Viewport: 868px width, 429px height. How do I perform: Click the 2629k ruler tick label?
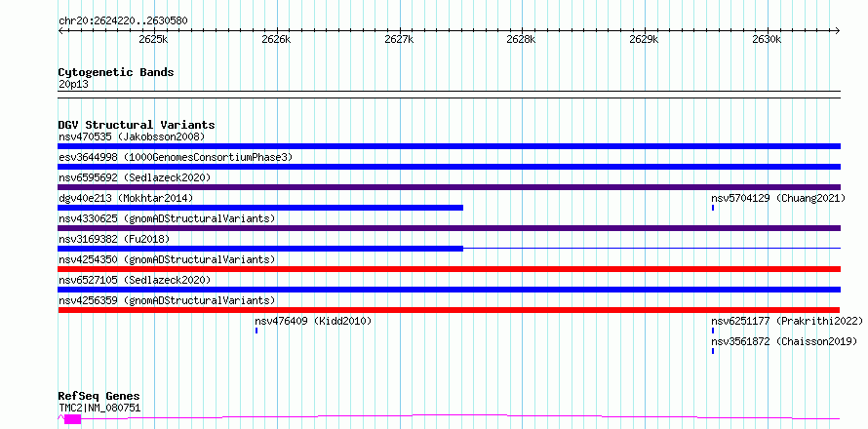[x=645, y=40]
